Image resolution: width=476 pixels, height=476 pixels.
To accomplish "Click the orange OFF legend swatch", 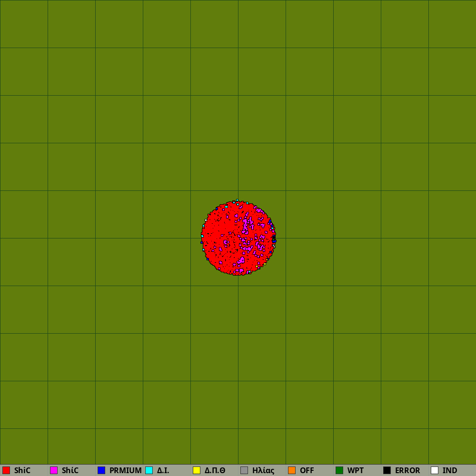I will (x=292, y=470).
